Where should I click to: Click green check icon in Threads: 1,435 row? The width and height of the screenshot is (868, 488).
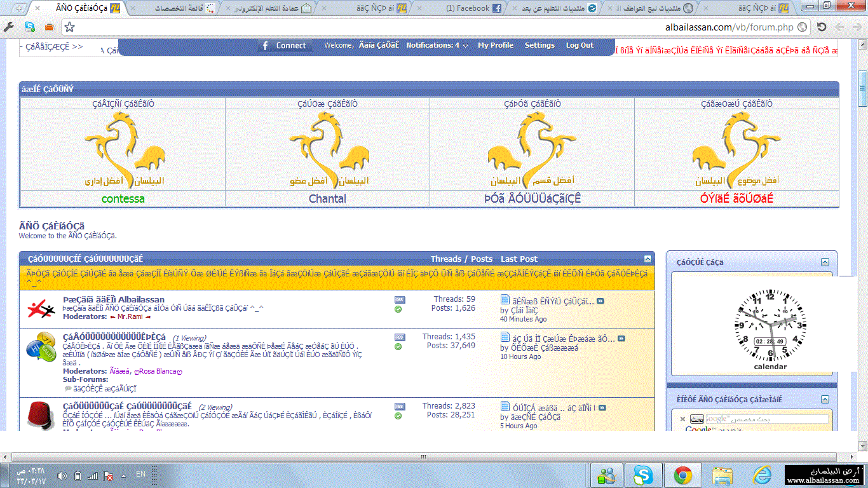[398, 347]
